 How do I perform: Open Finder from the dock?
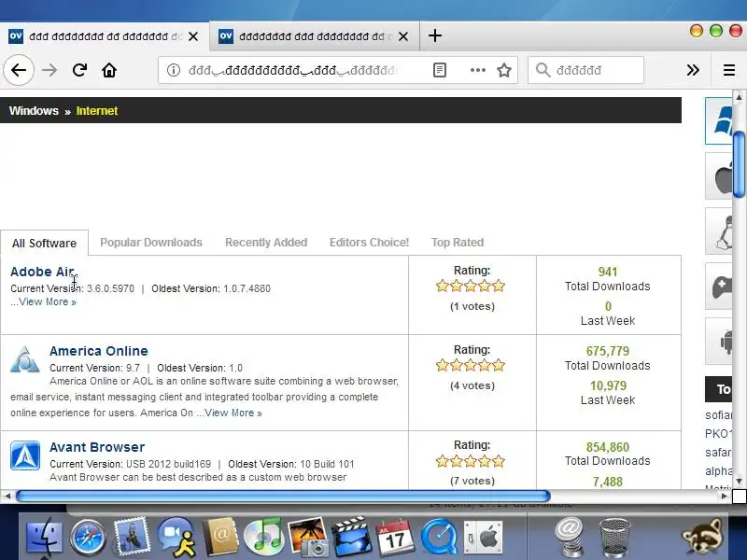44,538
